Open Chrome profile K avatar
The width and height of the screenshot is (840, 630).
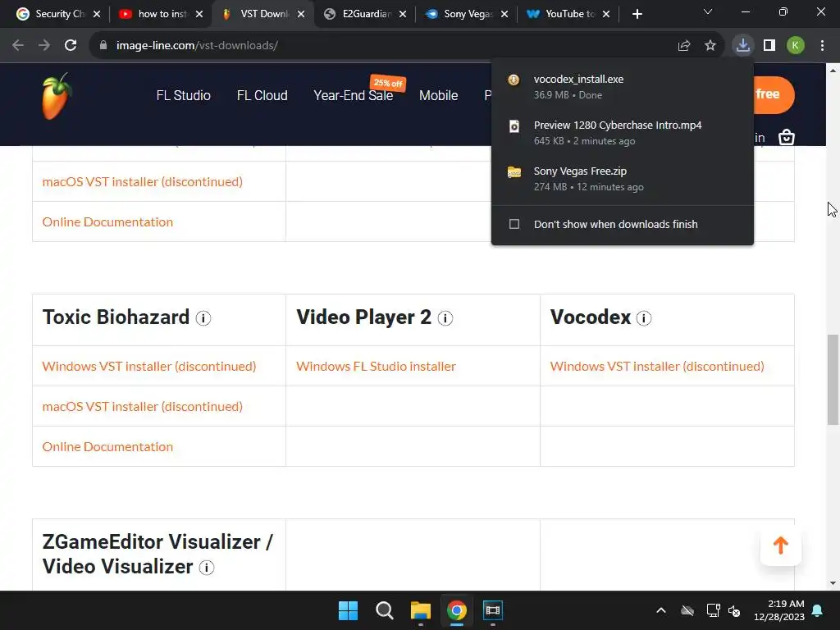[795, 46]
